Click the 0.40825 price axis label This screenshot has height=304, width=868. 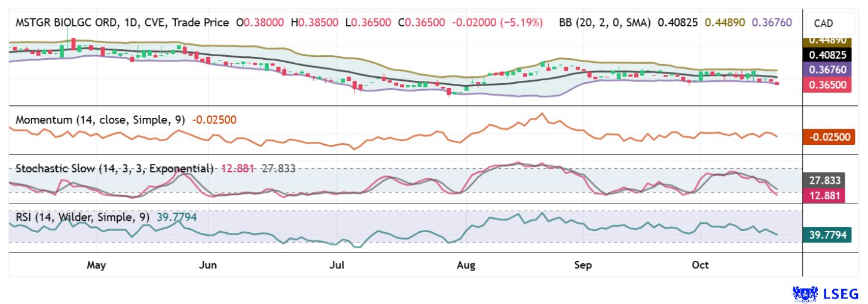click(x=828, y=54)
